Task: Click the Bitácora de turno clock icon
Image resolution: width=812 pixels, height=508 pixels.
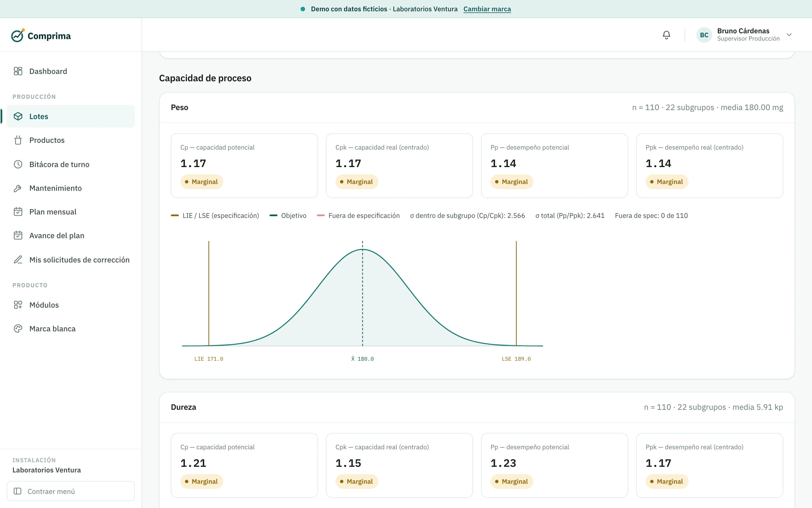Action: tap(18, 164)
